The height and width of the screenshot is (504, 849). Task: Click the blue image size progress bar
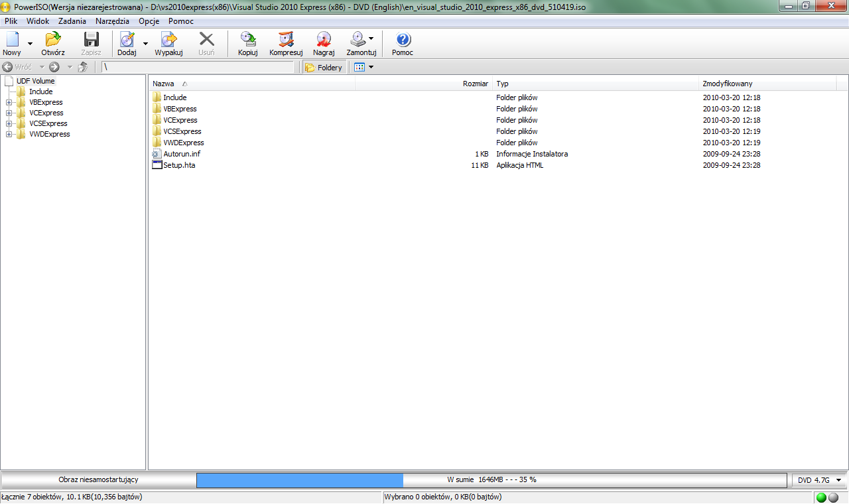(x=300, y=480)
